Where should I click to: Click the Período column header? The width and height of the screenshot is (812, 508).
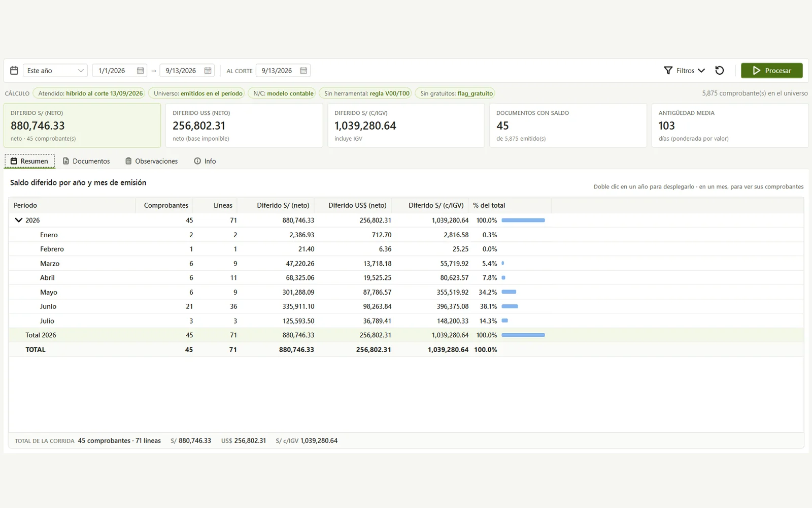(x=72, y=205)
